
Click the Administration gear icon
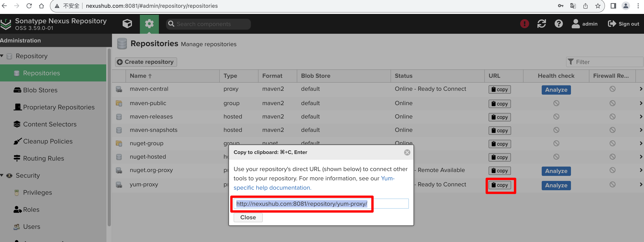click(149, 24)
